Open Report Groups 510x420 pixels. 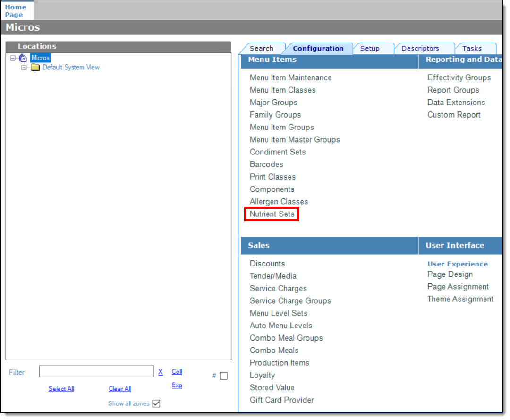(453, 90)
